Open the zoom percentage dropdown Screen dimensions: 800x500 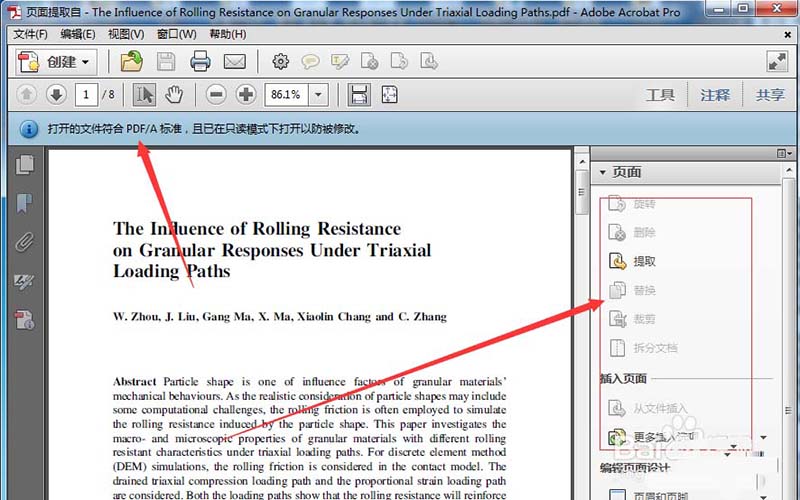coord(318,95)
